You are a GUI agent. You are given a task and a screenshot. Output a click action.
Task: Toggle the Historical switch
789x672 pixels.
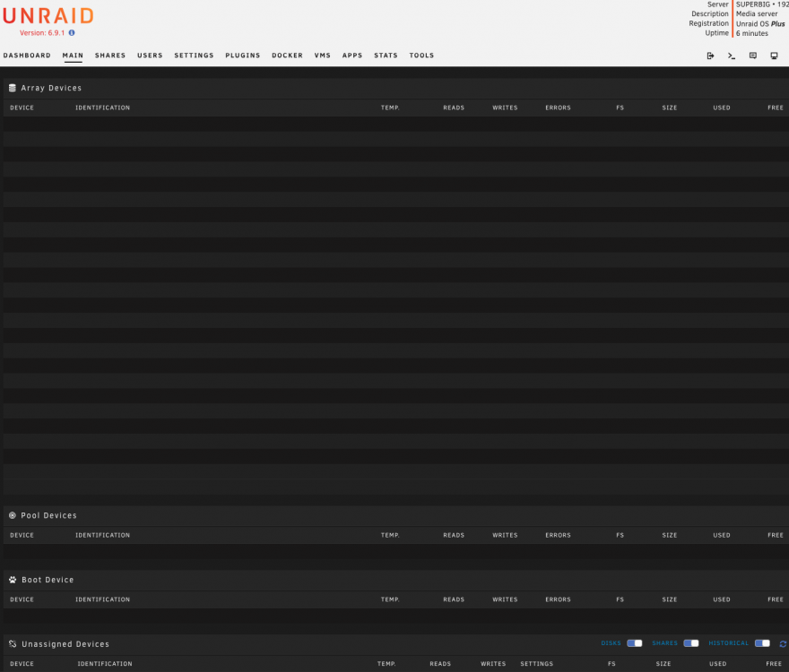tap(762, 643)
